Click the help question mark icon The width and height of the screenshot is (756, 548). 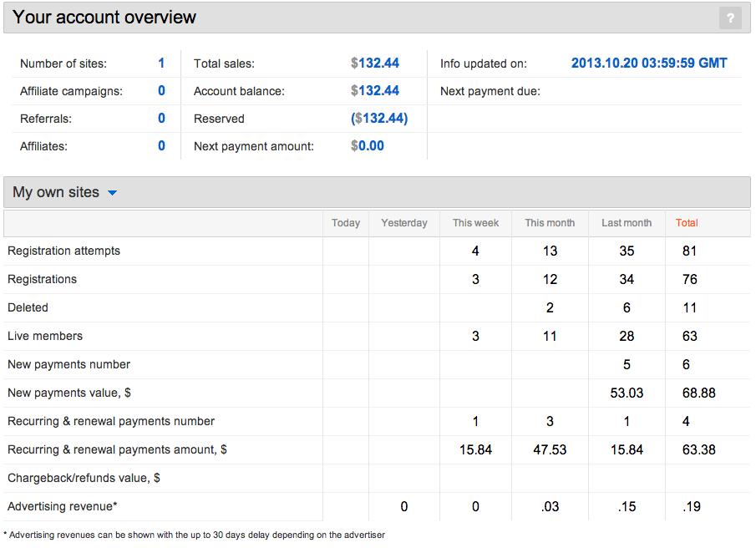point(730,18)
